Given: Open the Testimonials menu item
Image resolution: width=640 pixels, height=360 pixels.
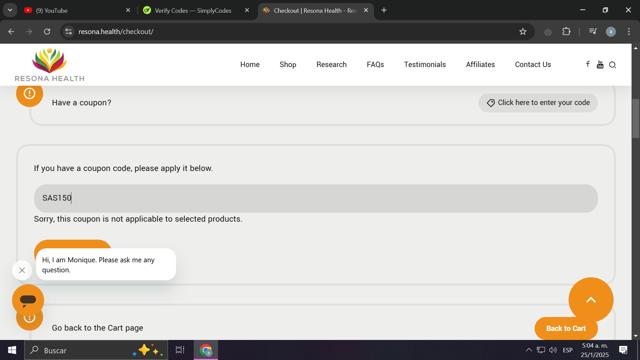Looking at the screenshot, I should coord(425,64).
